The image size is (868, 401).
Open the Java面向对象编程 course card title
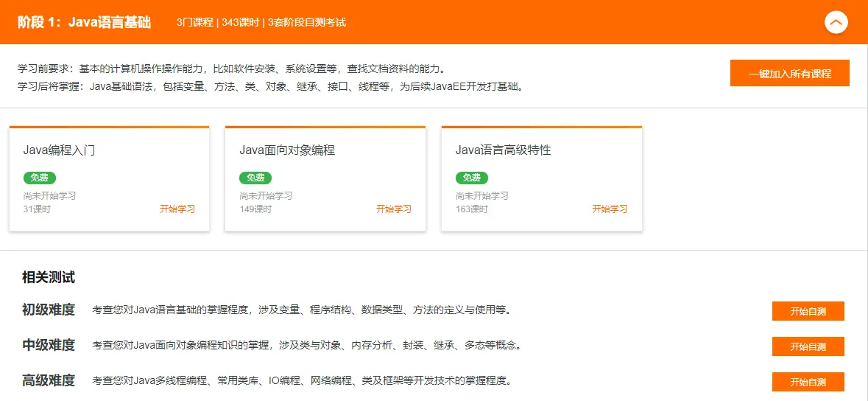287,150
